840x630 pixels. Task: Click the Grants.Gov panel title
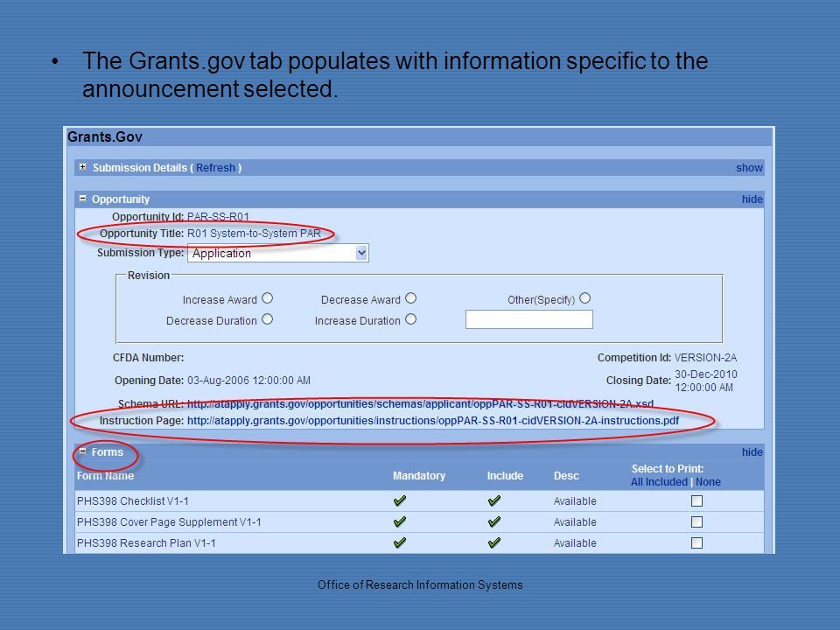pyautogui.click(x=105, y=136)
